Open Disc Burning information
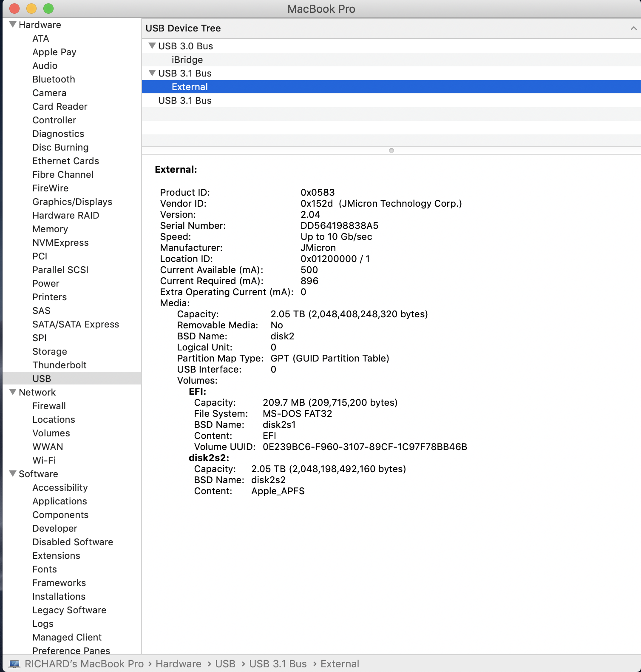 pos(61,147)
